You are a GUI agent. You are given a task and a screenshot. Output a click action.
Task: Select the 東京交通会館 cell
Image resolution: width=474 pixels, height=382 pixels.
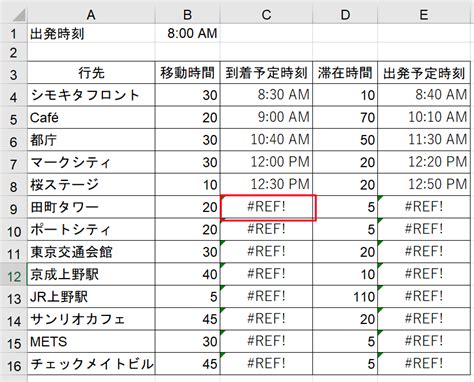(91, 252)
